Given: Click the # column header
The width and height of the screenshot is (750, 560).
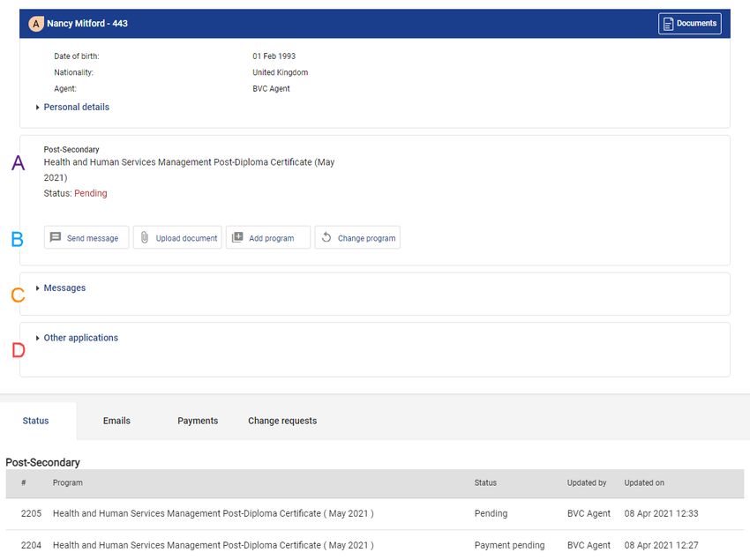Looking at the screenshot, I should coord(24,483).
